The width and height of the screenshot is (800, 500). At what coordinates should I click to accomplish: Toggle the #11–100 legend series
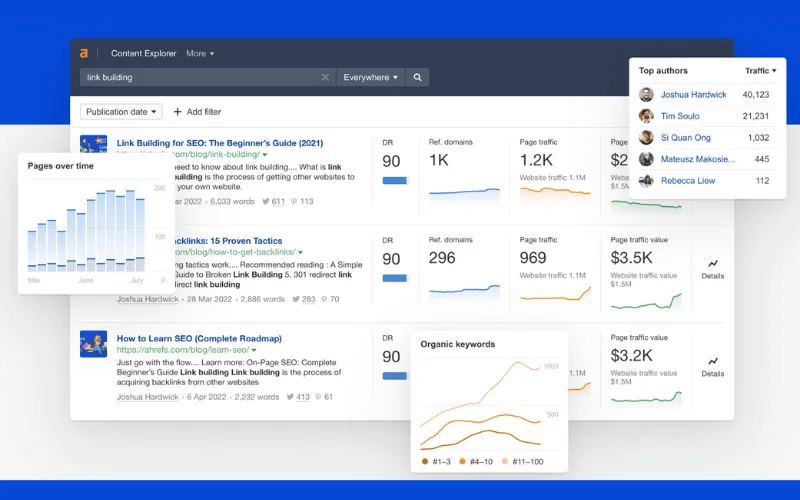pyautogui.click(x=522, y=462)
